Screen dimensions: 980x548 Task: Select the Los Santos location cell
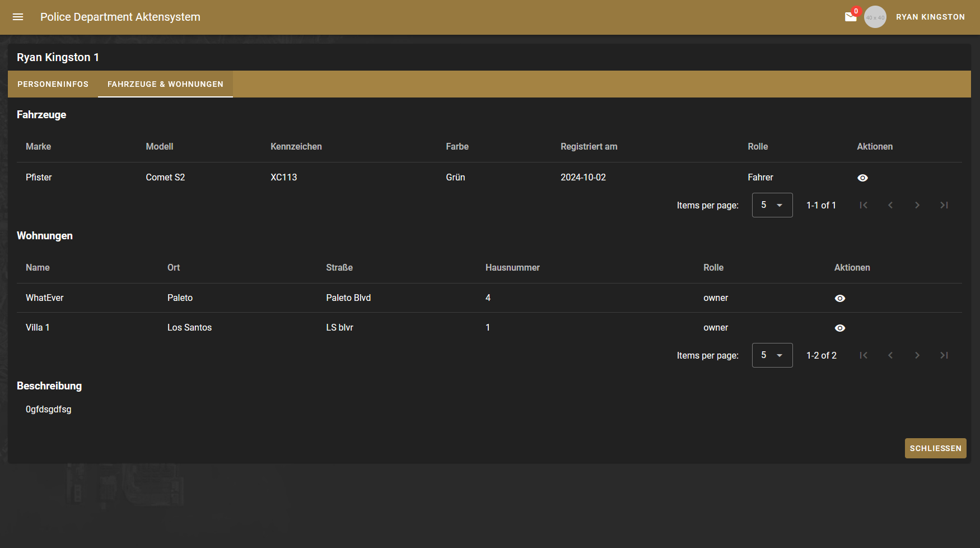point(189,327)
